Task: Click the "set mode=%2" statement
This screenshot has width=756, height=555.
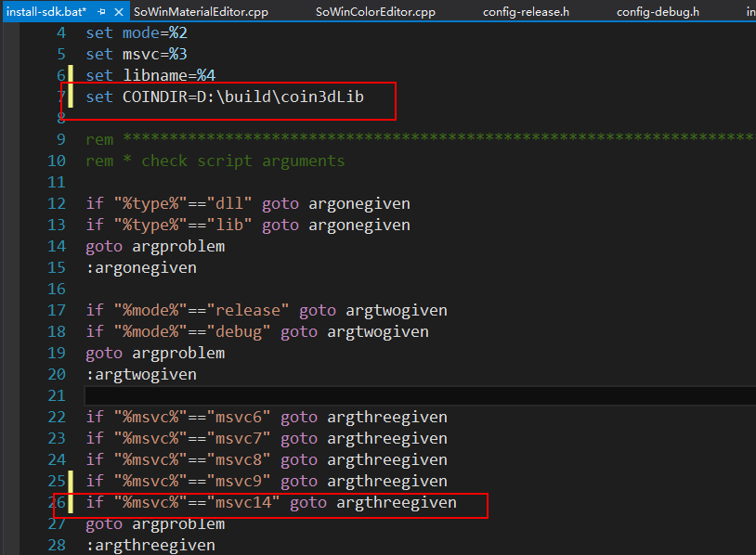Action: (x=137, y=32)
